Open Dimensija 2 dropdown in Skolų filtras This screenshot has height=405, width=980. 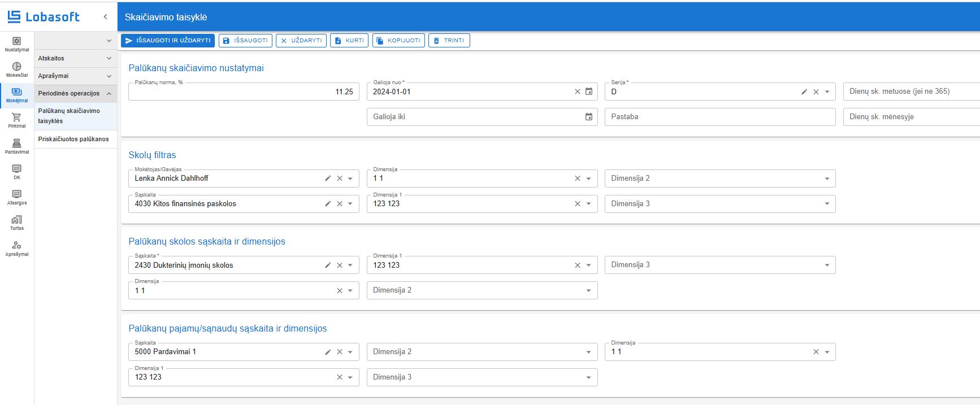tap(827, 178)
